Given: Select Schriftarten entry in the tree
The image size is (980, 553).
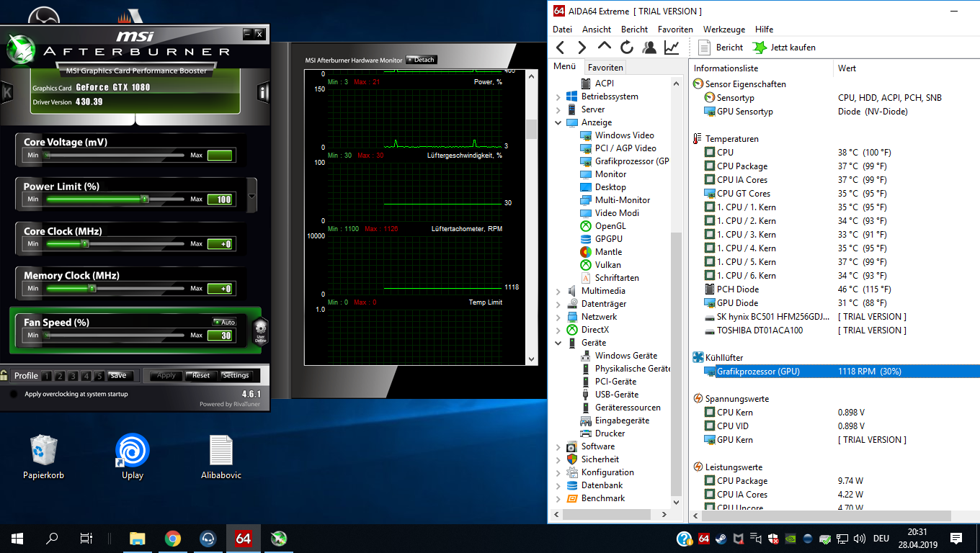Looking at the screenshot, I should pyautogui.click(x=610, y=278).
